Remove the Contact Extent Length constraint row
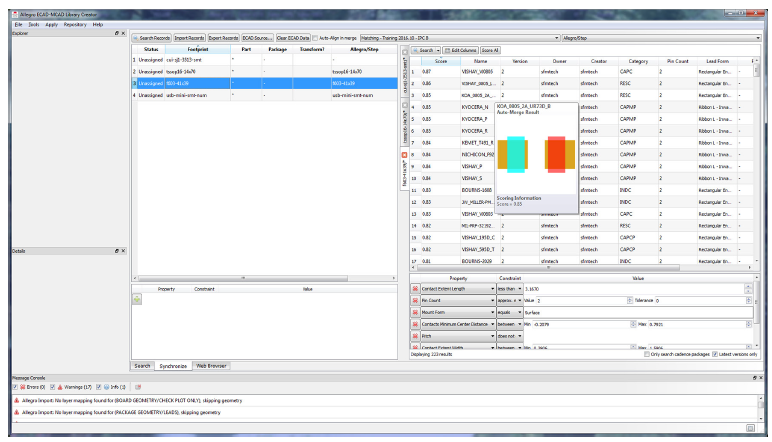This screenshot has height=442, width=772. tap(415, 288)
